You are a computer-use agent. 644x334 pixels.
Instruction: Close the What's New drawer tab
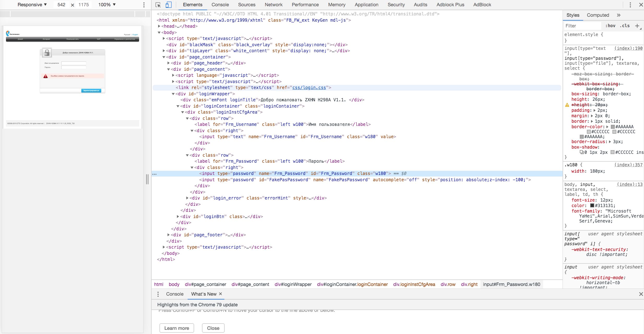coord(220,294)
